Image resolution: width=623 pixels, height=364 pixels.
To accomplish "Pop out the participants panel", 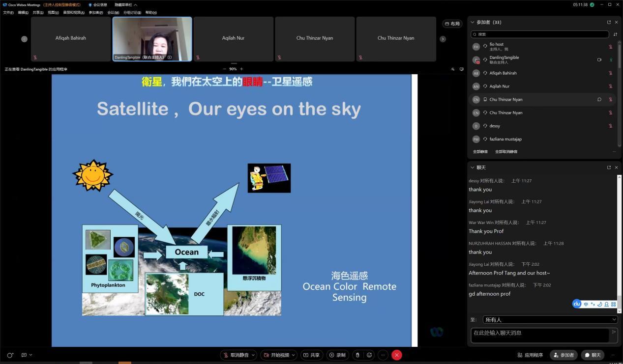I will tap(609, 22).
